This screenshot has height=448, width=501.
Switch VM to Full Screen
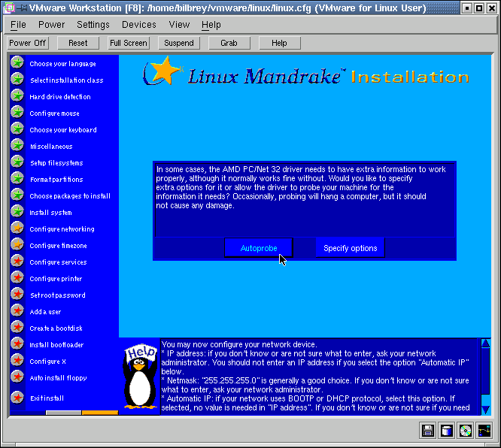[129, 43]
